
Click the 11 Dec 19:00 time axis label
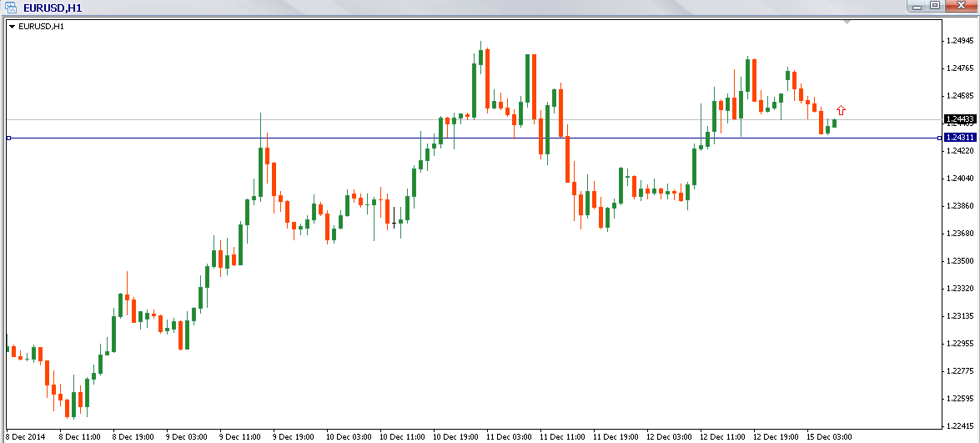point(616,437)
